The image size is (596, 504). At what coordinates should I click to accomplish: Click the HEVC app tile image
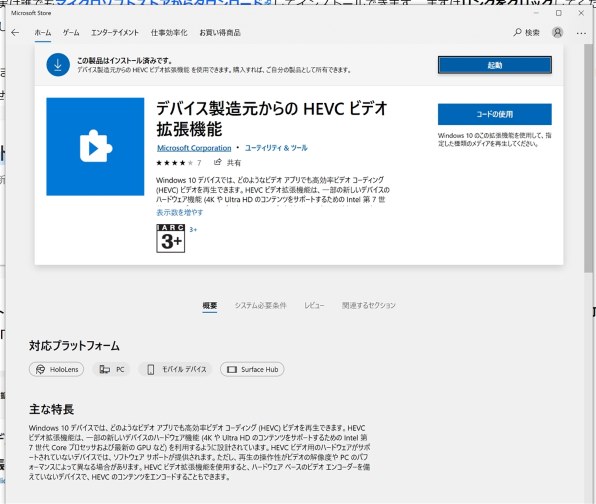(x=95, y=147)
